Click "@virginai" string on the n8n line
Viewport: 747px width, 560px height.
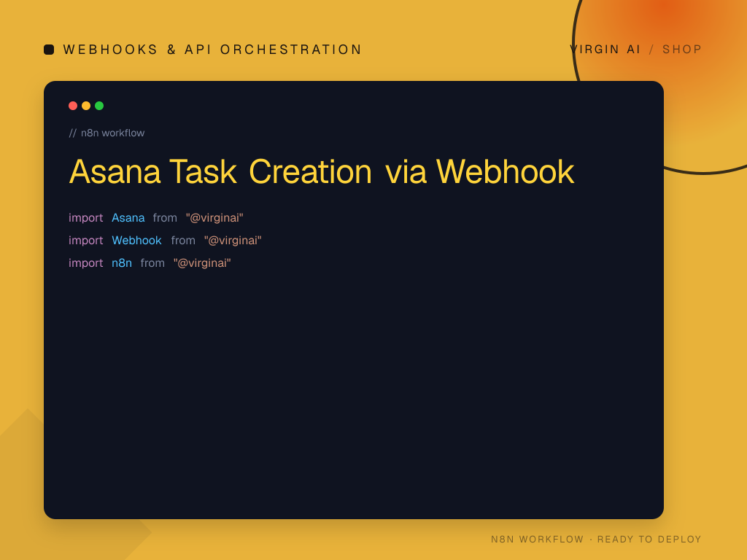202,262
